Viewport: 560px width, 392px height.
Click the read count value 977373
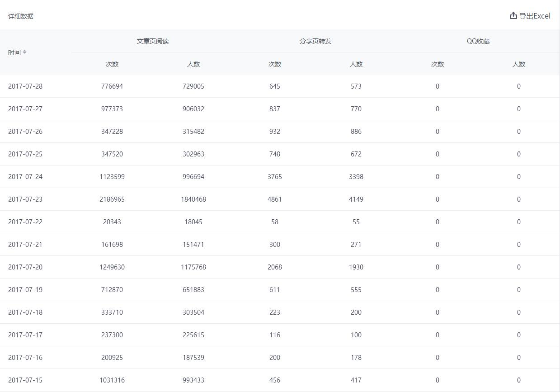[x=112, y=109]
